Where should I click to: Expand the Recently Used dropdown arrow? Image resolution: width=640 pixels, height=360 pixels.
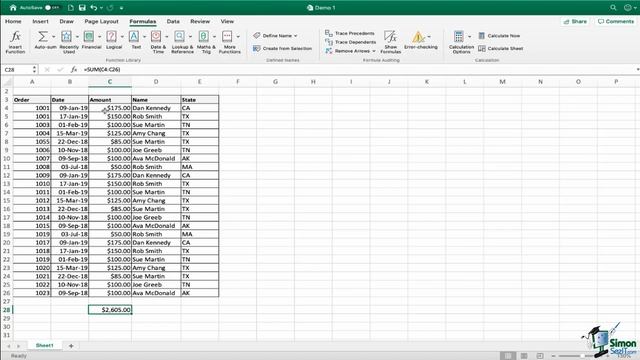pos(77,37)
